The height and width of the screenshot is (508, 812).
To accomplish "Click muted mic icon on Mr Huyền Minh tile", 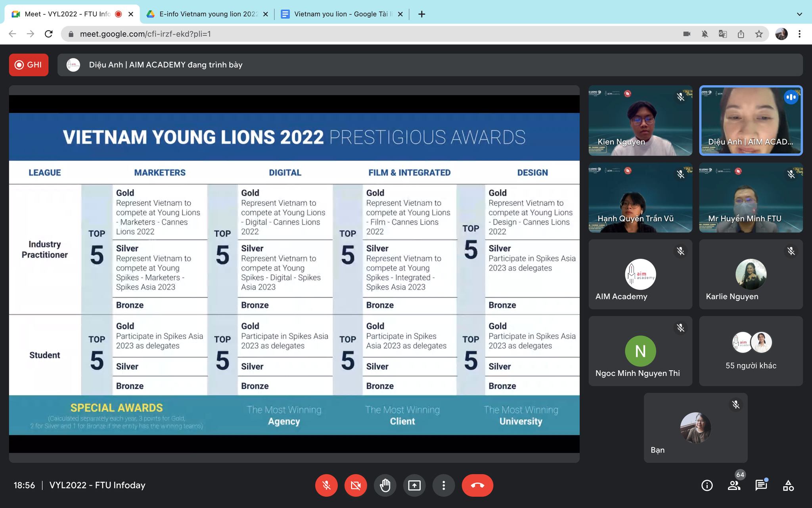I will [x=791, y=174].
